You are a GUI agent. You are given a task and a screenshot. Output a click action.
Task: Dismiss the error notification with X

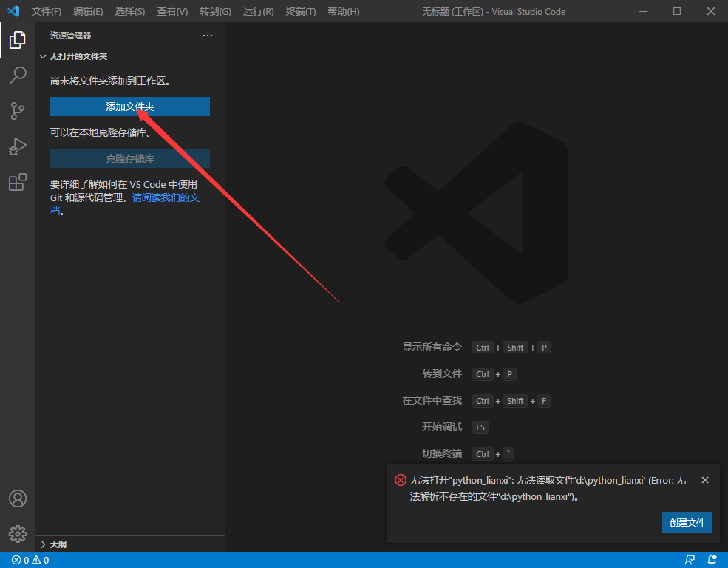pyautogui.click(x=705, y=480)
